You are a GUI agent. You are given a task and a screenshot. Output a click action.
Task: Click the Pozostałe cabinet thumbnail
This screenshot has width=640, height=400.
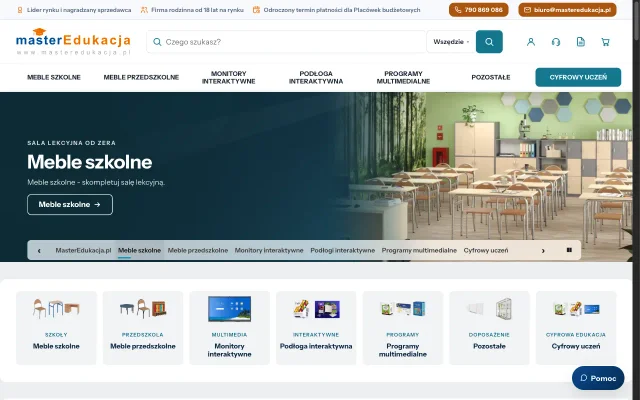point(489,309)
